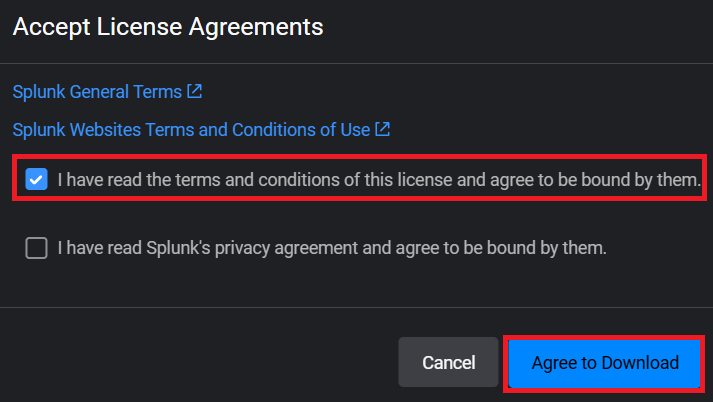The image size is (713, 402).
Task: Click the blue checkmark icon
Action: point(37,180)
